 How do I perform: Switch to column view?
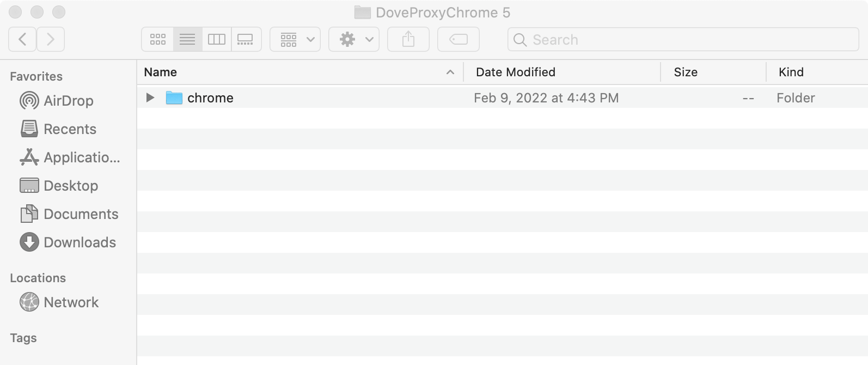tap(217, 39)
